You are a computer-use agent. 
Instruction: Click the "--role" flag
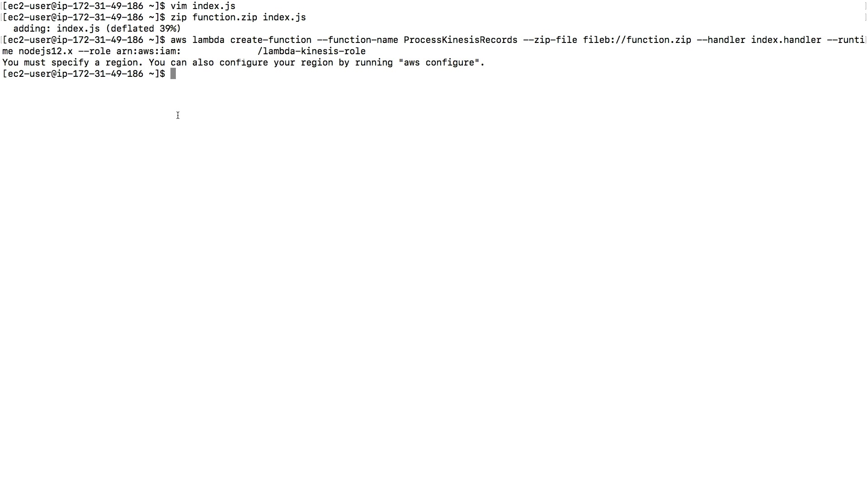[94, 51]
